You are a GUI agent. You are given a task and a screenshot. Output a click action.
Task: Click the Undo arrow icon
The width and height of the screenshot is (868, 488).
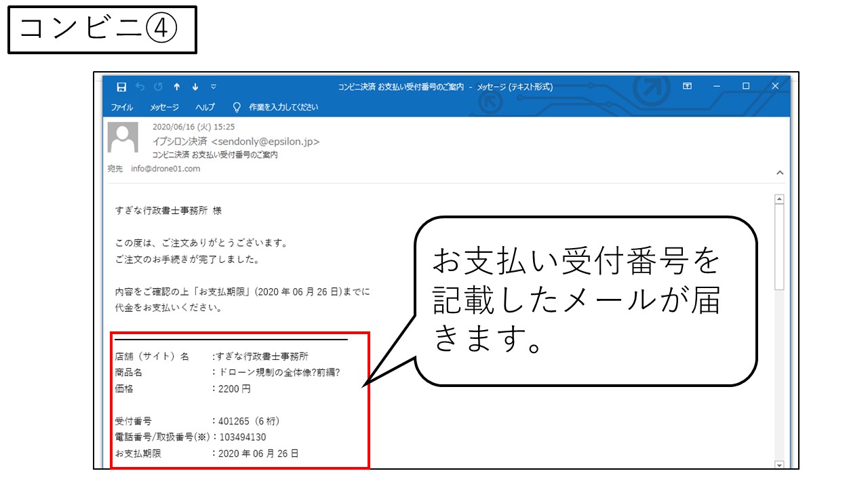coord(140,87)
